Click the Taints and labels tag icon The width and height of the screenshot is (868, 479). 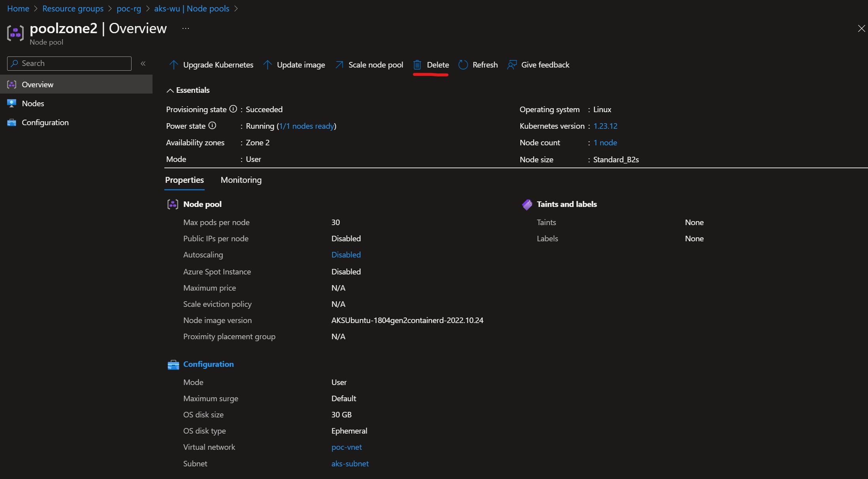pyautogui.click(x=527, y=204)
